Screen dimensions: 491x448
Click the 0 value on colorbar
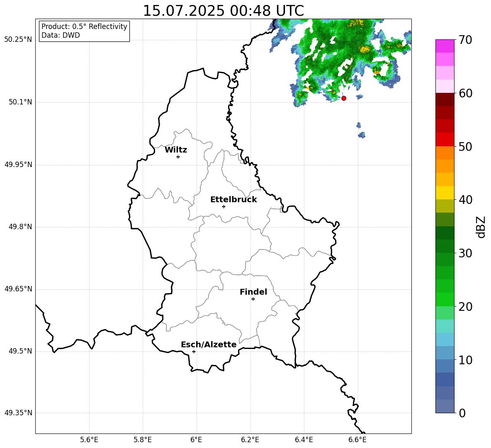pyautogui.click(x=462, y=413)
